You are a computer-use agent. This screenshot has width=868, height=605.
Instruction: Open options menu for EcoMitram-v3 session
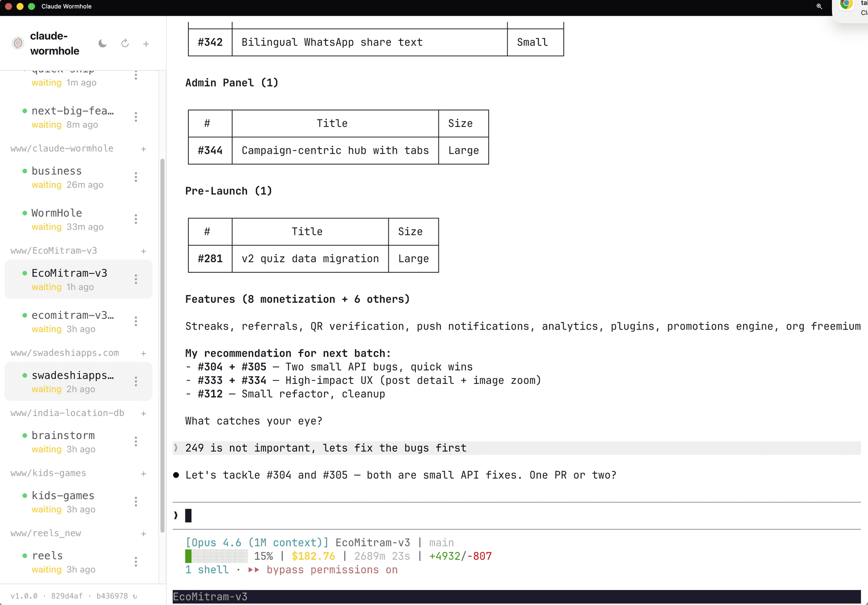(136, 279)
